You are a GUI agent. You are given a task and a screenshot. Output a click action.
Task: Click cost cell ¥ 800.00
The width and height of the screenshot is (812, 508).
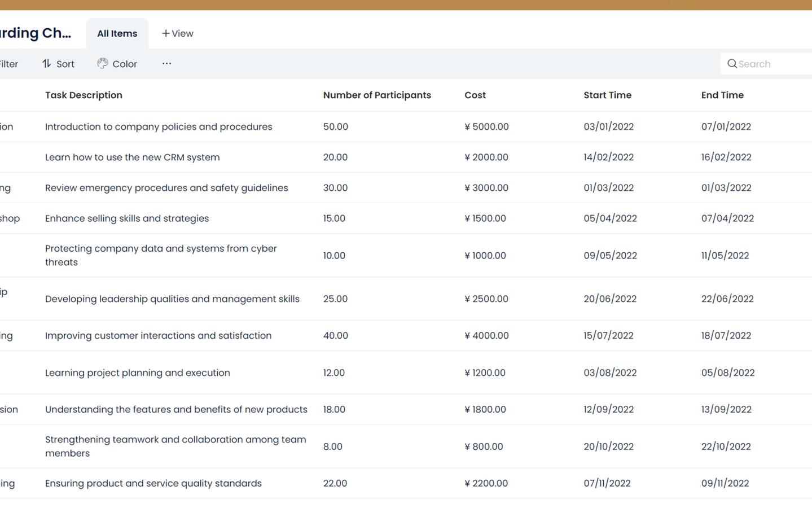(484, 446)
